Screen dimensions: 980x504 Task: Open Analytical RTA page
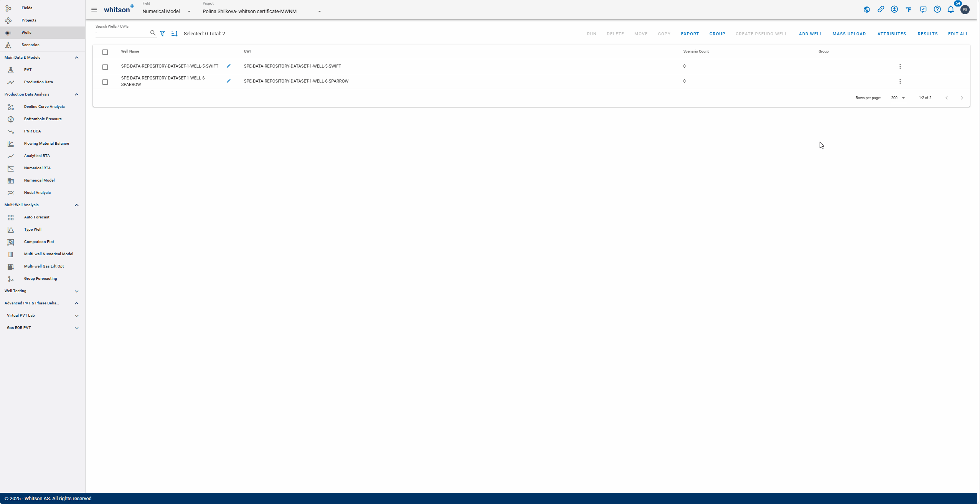(x=43, y=156)
